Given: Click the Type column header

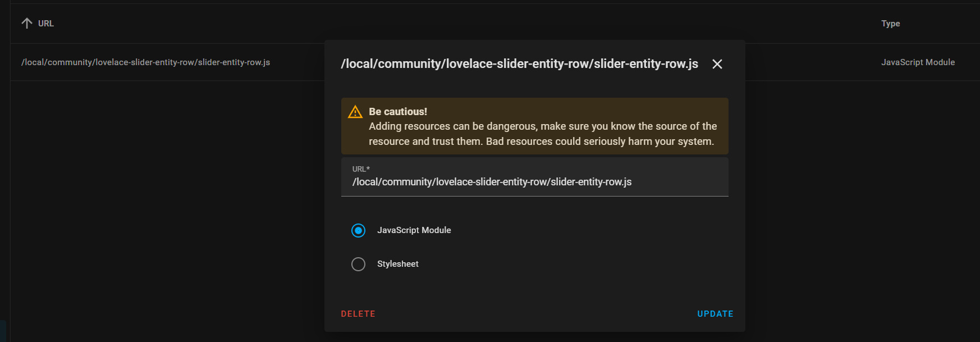Looking at the screenshot, I should pyautogui.click(x=891, y=23).
